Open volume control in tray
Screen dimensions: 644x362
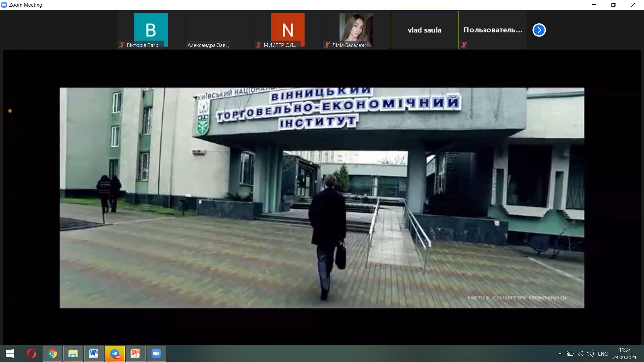[x=590, y=354]
